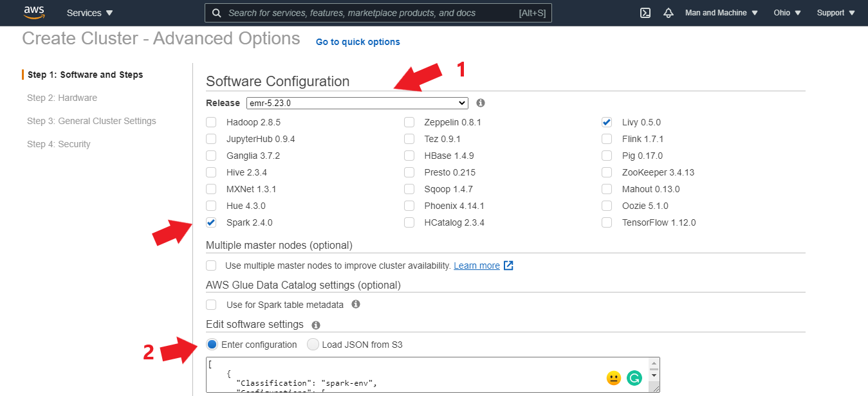Open the AWS home logo
The image size is (868, 396).
tap(33, 12)
